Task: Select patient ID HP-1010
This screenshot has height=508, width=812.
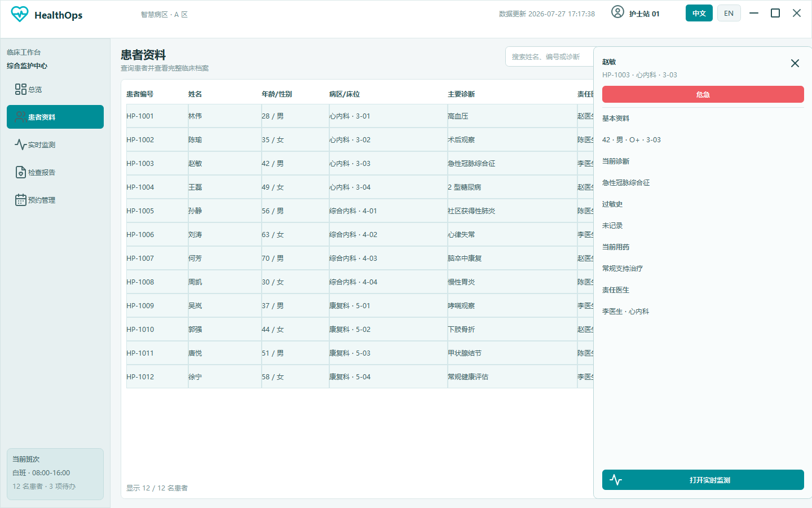Action: click(140, 329)
